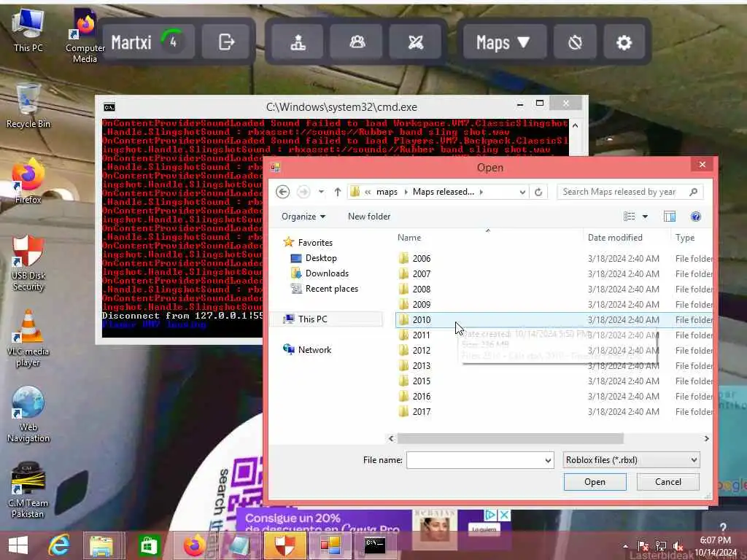Screen dimensions: 747x560
Task: Select the VLC media player shortcut
Action: (28, 338)
